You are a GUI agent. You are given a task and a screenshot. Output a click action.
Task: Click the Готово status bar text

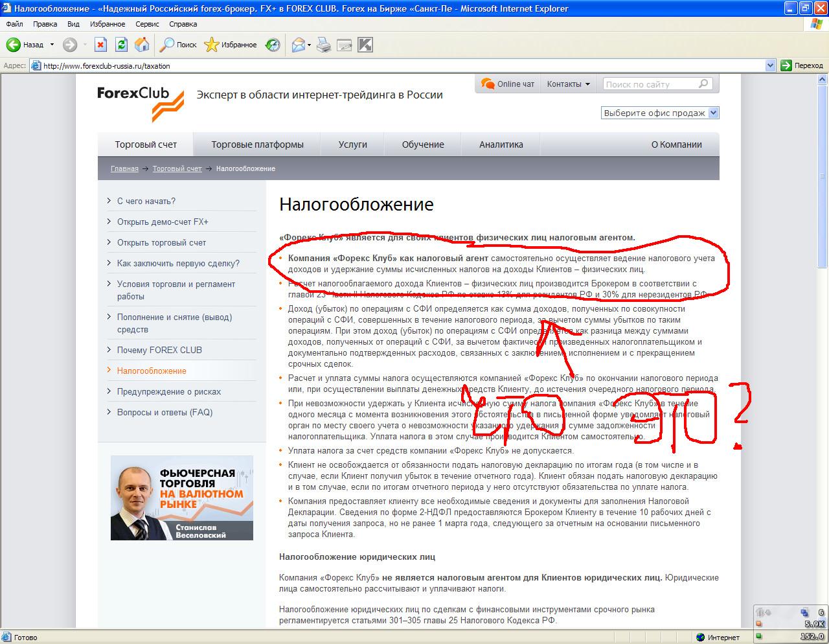(25, 637)
